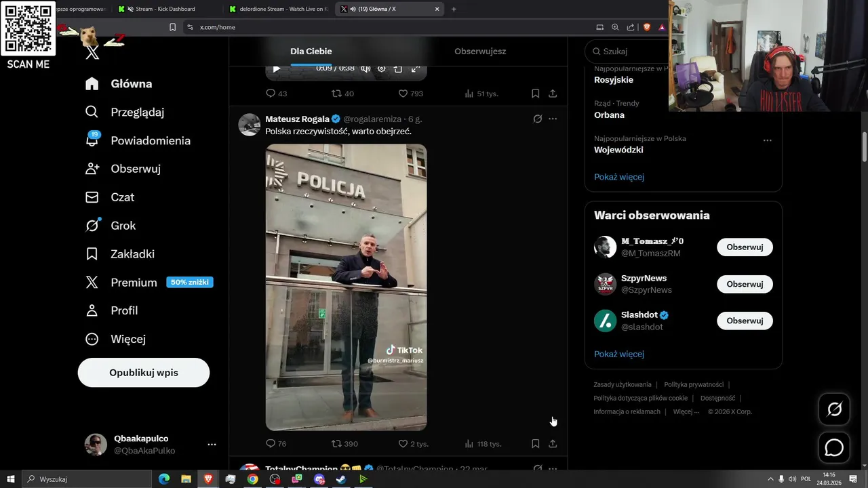Open Profil page
Image resolution: width=868 pixels, height=488 pixels.
click(111, 310)
